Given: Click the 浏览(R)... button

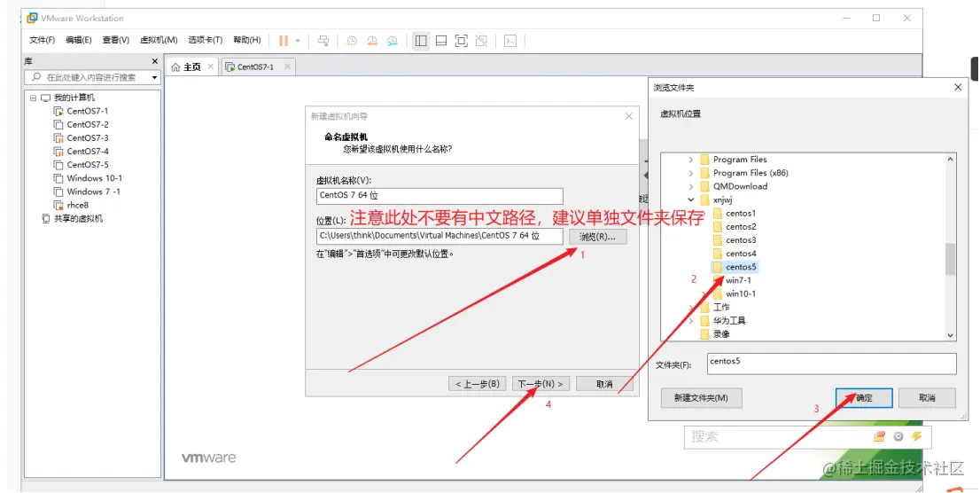Looking at the screenshot, I should coord(597,237).
